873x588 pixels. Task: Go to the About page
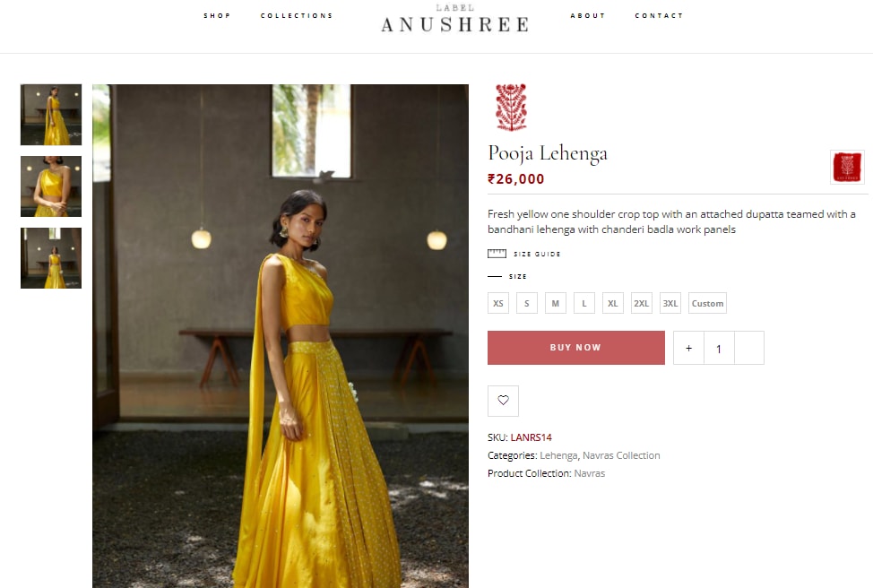click(x=587, y=15)
